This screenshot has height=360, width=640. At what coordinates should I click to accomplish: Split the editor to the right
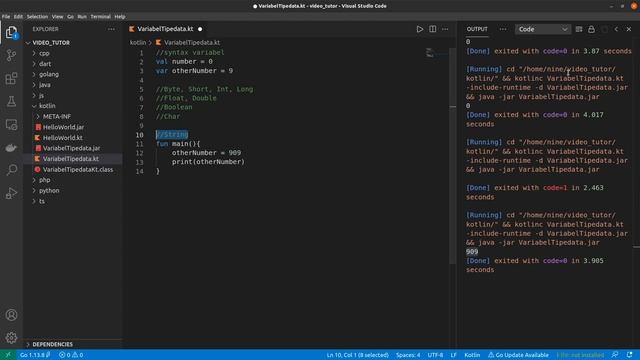tap(433, 29)
